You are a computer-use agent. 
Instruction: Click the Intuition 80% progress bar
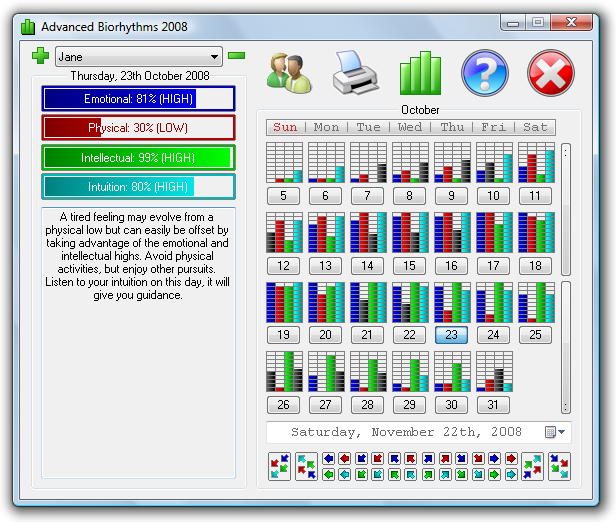(x=138, y=187)
